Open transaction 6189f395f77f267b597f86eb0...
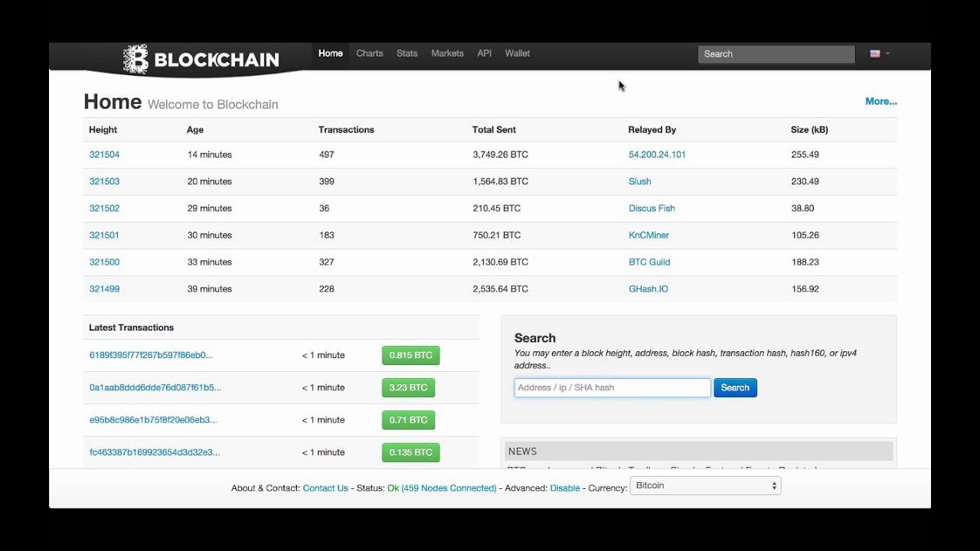980x551 pixels. click(151, 355)
